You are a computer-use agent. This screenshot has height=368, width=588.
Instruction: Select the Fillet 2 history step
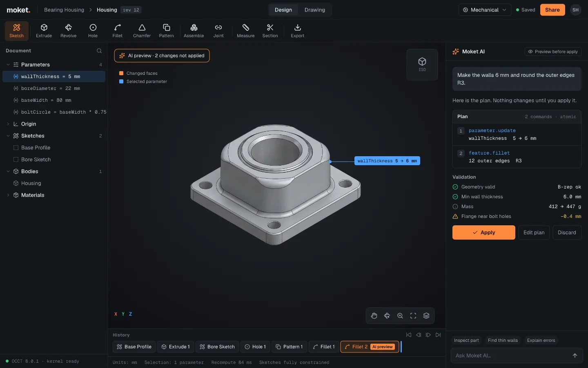[x=370, y=347]
